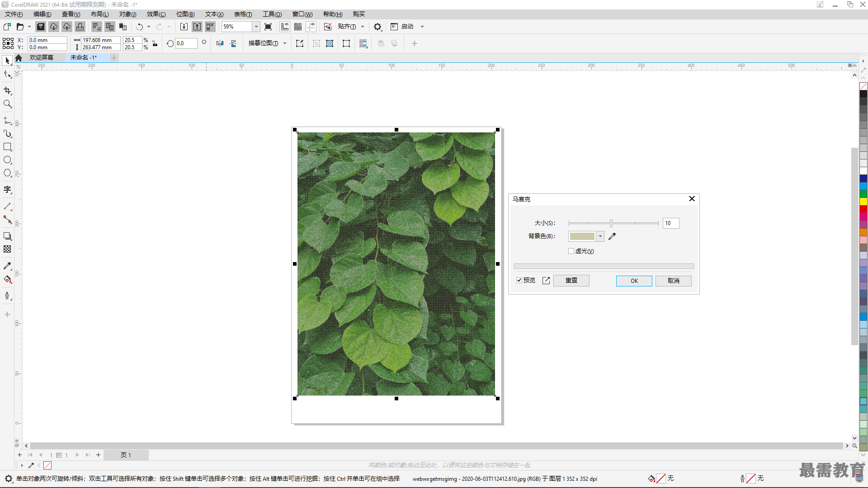Image resolution: width=868 pixels, height=488 pixels.
Task: Select the Shape edit tool
Action: 7,75
